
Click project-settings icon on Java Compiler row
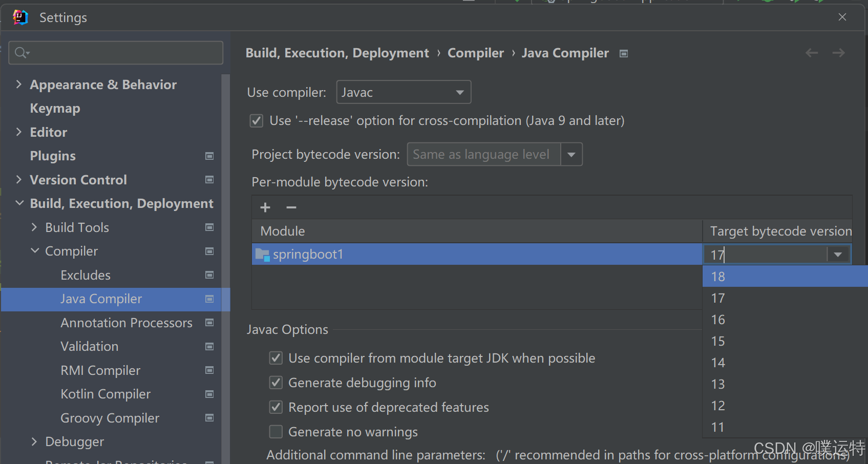coord(209,299)
